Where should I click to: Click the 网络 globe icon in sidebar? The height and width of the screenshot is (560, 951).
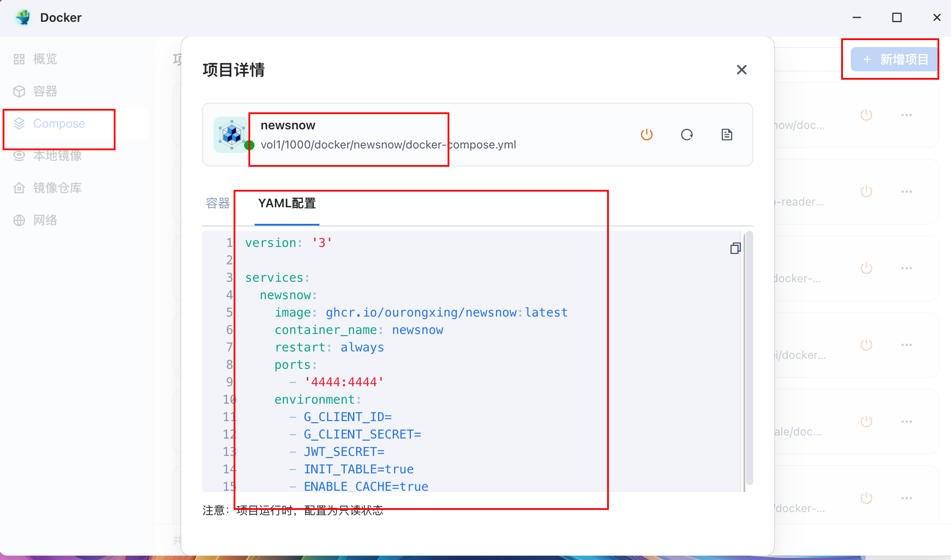(x=19, y=220)
